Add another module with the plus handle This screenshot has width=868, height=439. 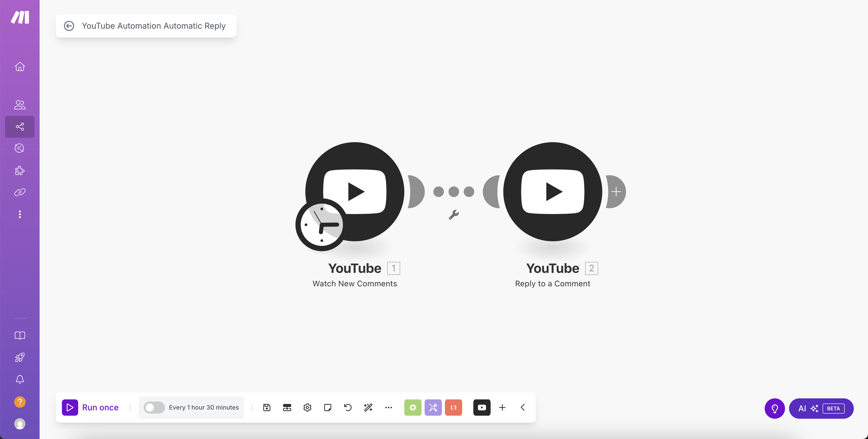point(616,192)
